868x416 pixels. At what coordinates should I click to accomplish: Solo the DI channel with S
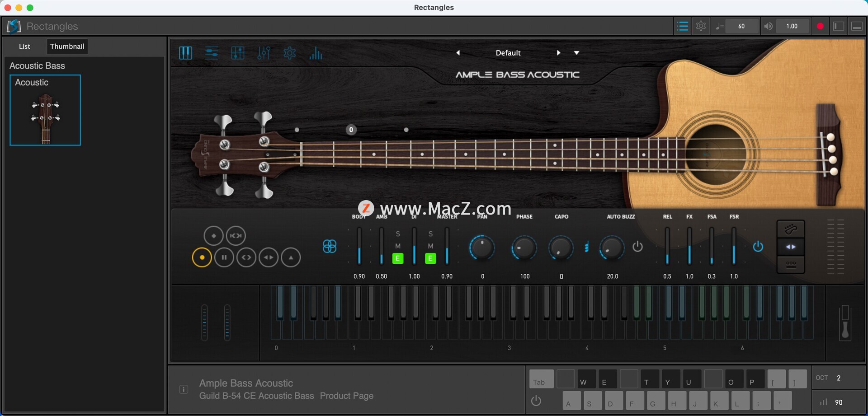tap(430, 234)
